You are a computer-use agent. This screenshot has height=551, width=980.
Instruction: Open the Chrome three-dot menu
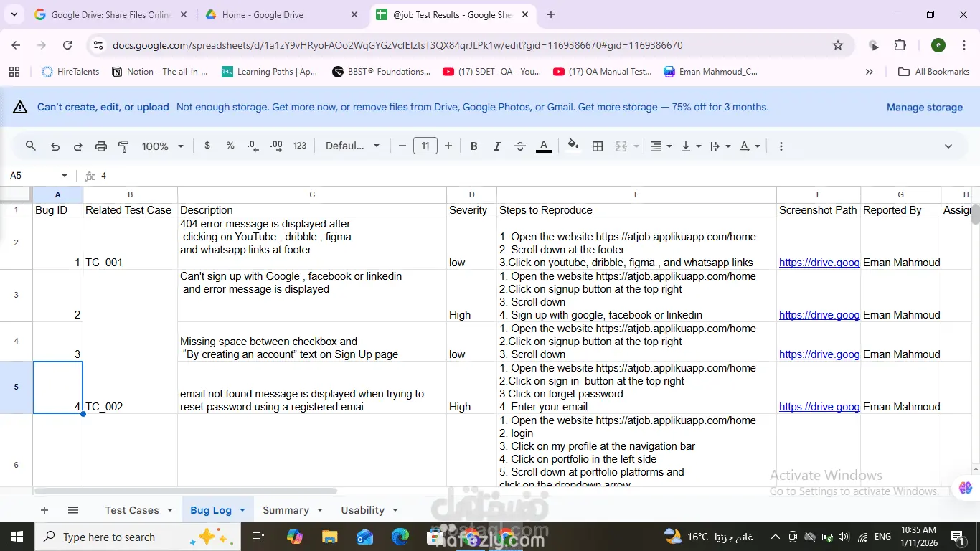(x=963, y=45)
